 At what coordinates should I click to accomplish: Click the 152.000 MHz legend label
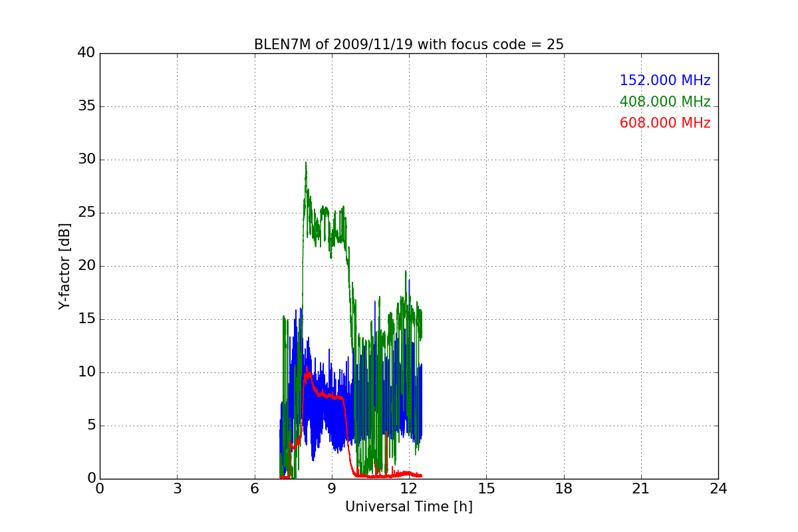click(x=665, y=80)
